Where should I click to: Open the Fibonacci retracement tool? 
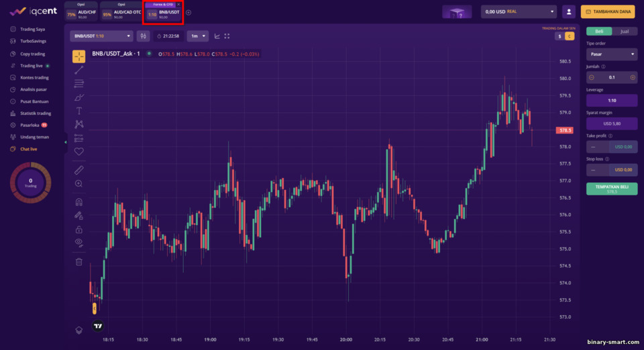79,84
